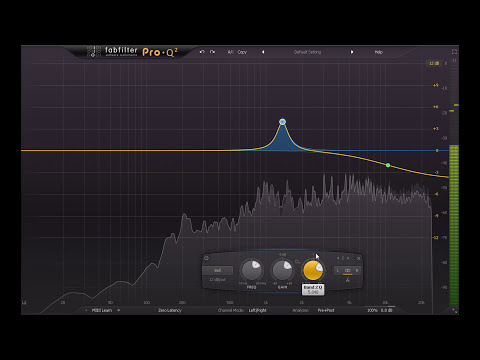Viewport: 480px width, 360px height.
Task: Select next band arrow in band panel
Action: point(348,258)
